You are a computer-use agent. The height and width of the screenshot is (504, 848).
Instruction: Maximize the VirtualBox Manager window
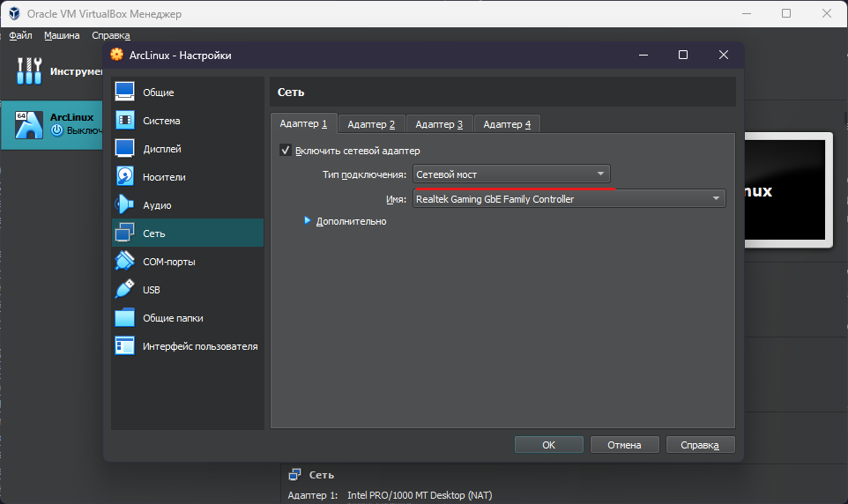(786, 13)
